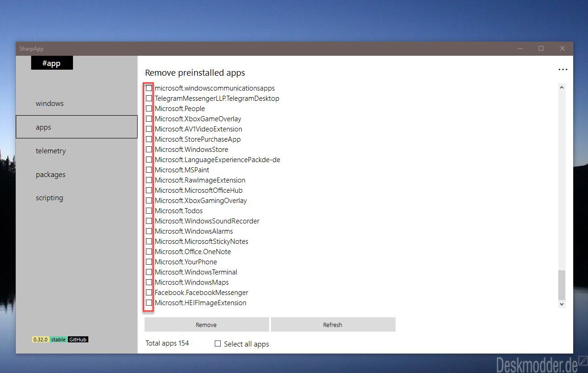
Task: Click the app list scrollbar thumb
Action: (562, 285)
